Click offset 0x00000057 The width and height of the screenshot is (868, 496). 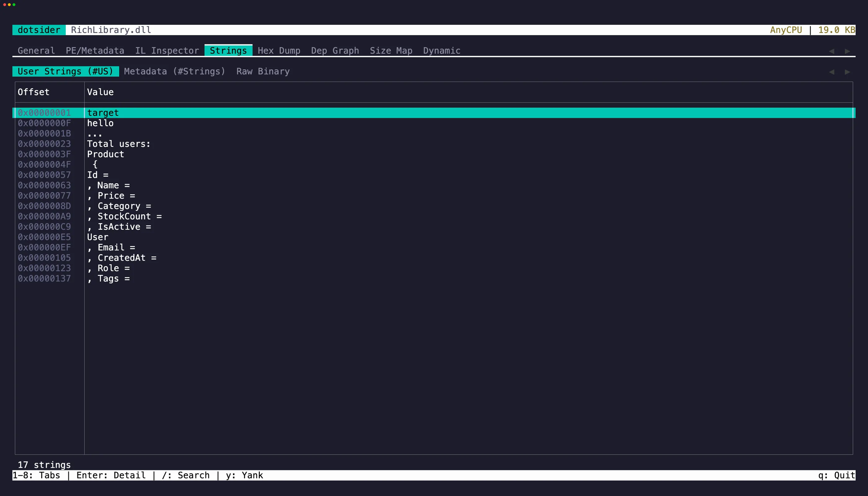click(44, 175)
